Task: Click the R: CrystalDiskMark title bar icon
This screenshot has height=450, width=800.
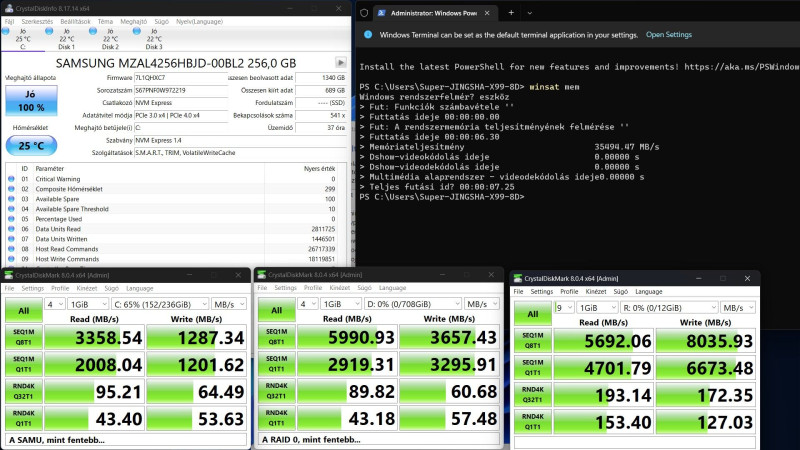Action: click(x=518, y=278)
